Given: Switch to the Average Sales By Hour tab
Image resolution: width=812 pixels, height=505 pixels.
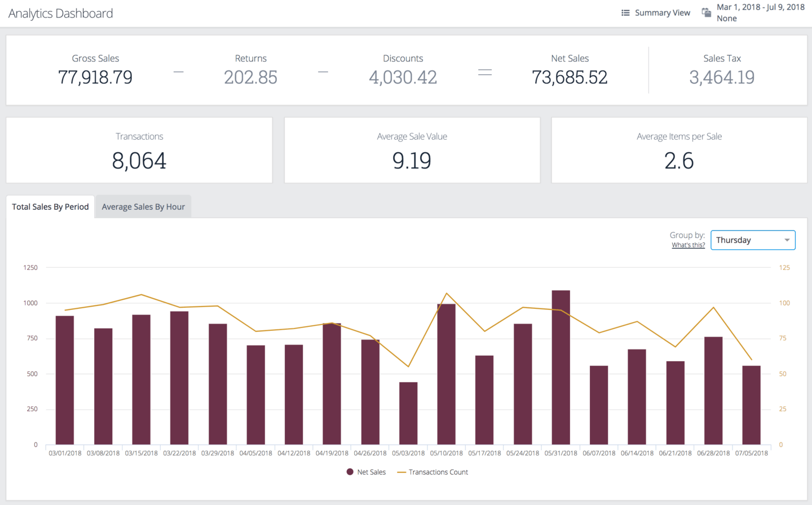Looking at the screenshot, I should pos(143,206).
